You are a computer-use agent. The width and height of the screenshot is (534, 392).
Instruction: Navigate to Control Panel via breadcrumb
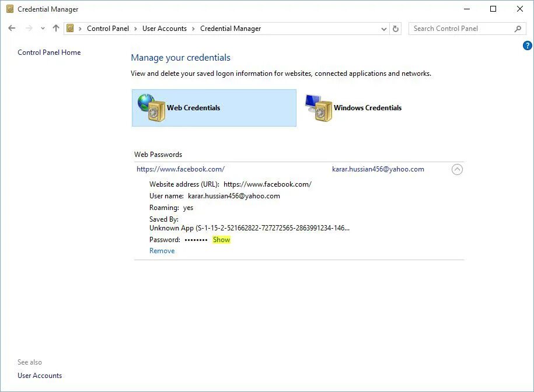pyautogui.click(x=108, y=28)
